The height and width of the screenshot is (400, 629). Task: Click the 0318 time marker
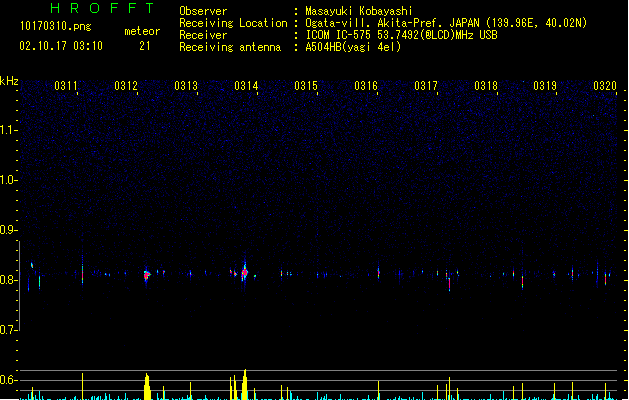(486, 86)
